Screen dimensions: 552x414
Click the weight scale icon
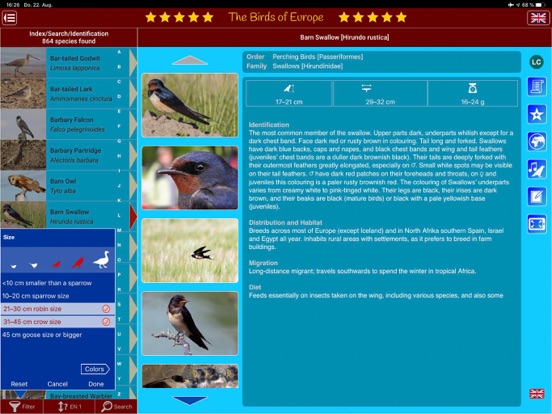pos(472,88)
